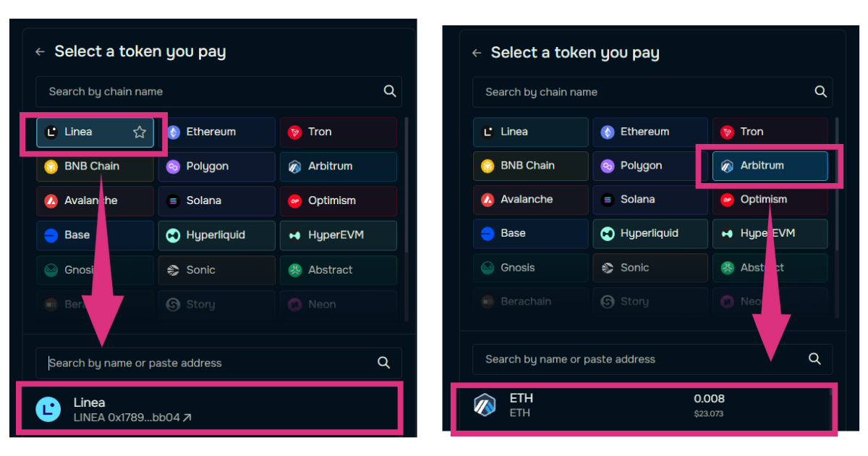Pick Optimism chain in right panel
Viewport: 868px width, 456px height.
click(x=770, y=199)
